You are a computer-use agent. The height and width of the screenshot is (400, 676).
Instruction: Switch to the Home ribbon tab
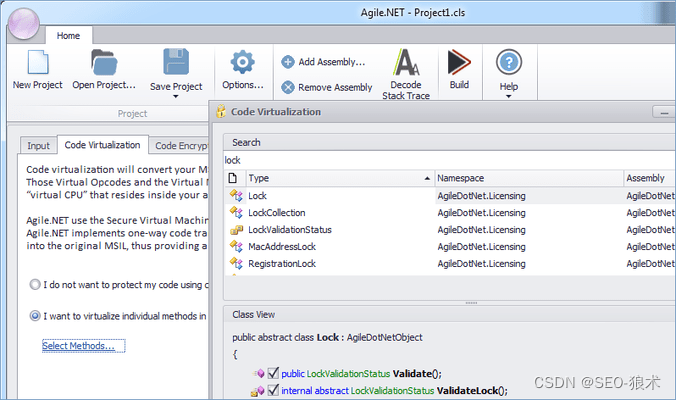click(68, 36)
